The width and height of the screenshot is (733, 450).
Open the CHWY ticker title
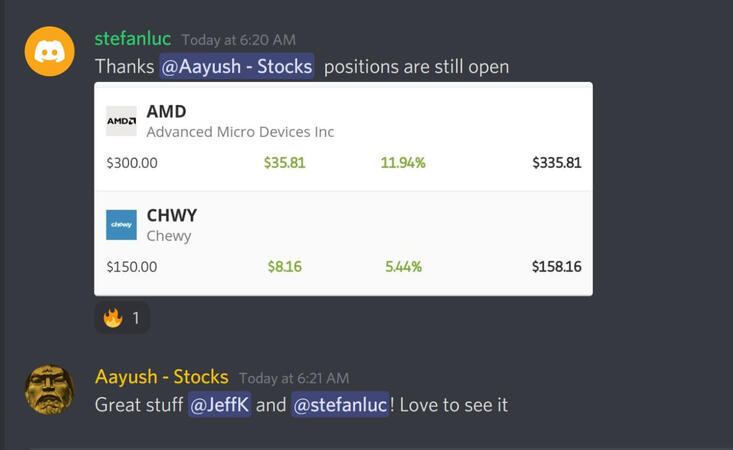[172, 215]
